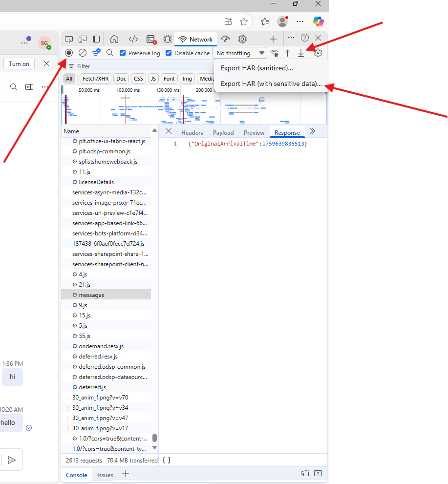Click the record network log button
The image size is (448, 484).
click(69, 53)
